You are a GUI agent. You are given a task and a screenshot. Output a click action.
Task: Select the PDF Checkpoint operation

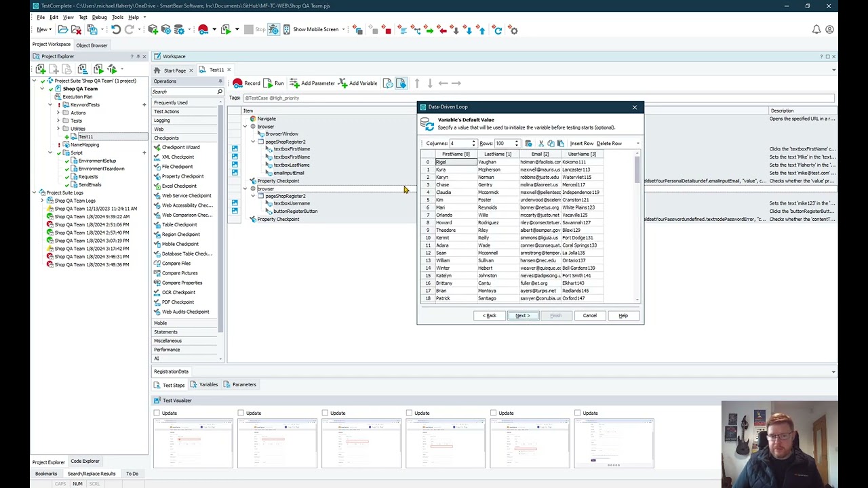174,302
